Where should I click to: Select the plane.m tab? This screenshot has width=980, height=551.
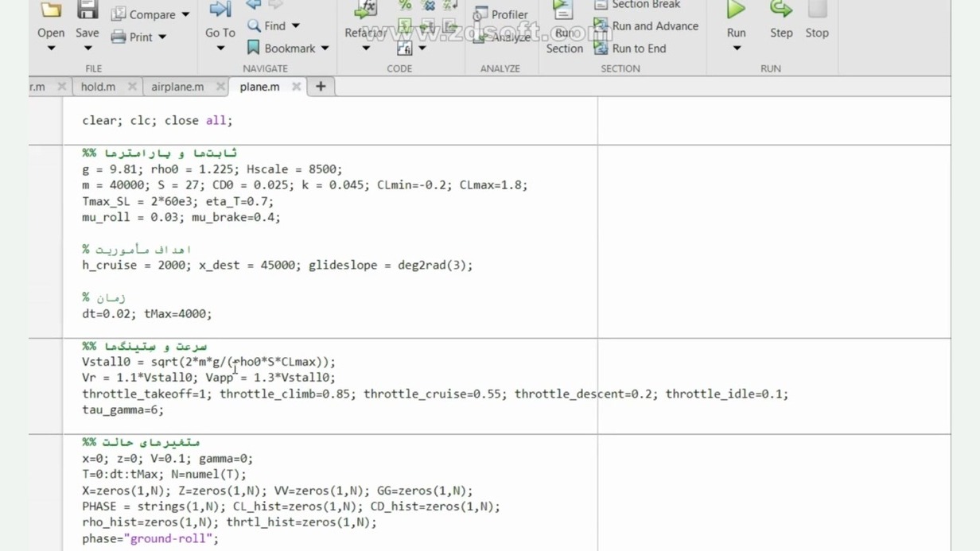259,87
